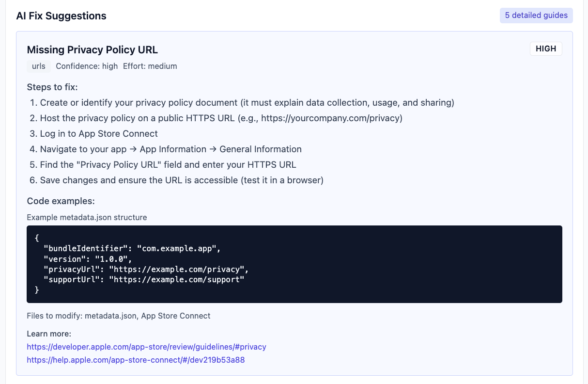This screenshot has width=588, height=384.
Task: Click the "urls" category tag
Action: (39, 66)
